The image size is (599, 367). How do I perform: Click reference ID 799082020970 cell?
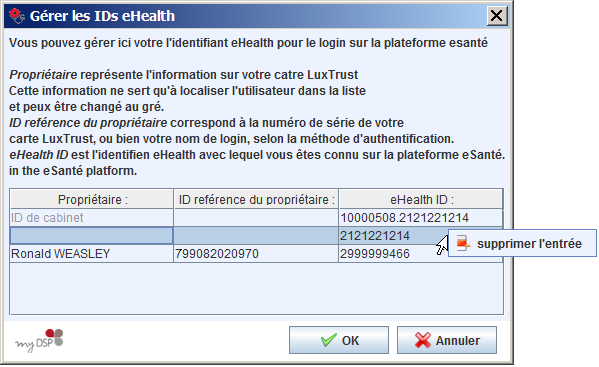[x=256, y=254]
